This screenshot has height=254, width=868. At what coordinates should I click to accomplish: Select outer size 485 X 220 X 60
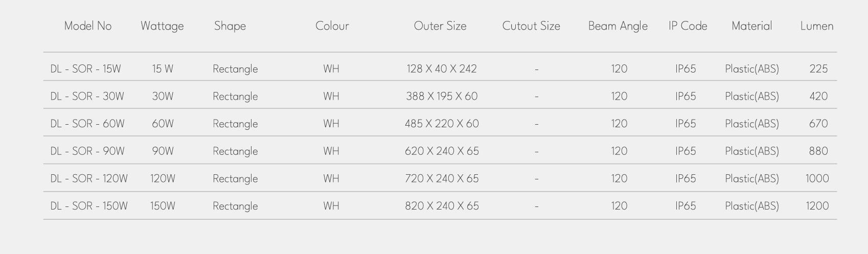[x=442, y=124]
